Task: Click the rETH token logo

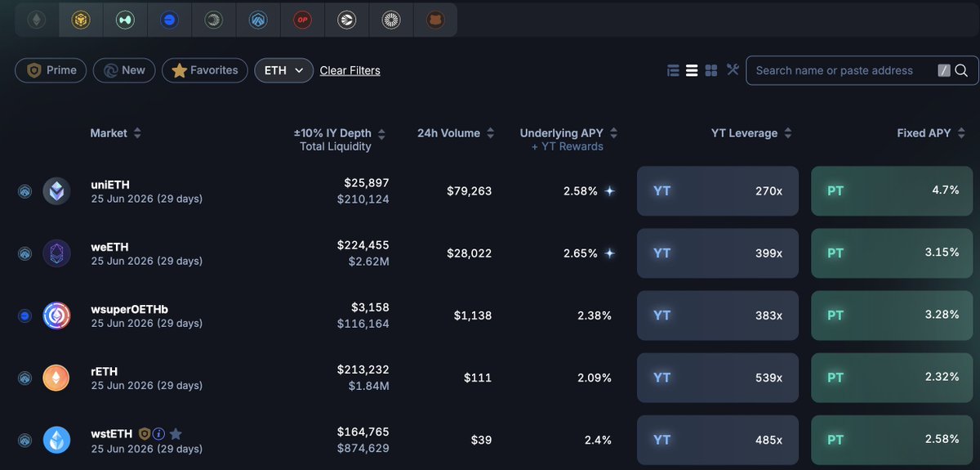Action: 56,378
